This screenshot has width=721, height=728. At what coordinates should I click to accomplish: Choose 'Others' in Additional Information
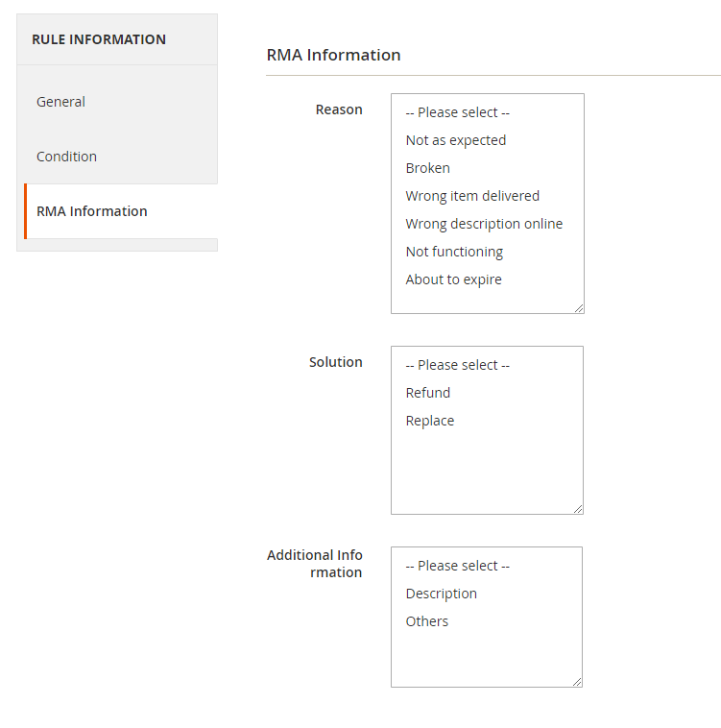pos(427,621)
